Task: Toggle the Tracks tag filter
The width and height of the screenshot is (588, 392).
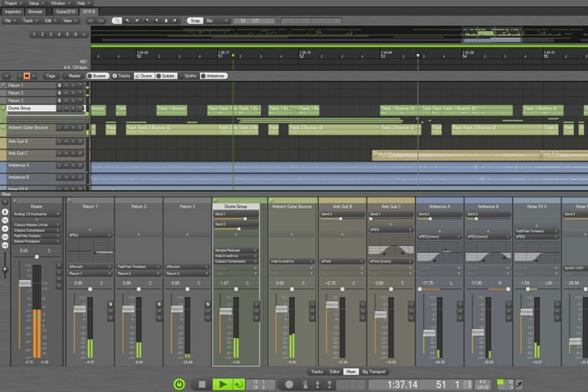Action: coord(121,75)
